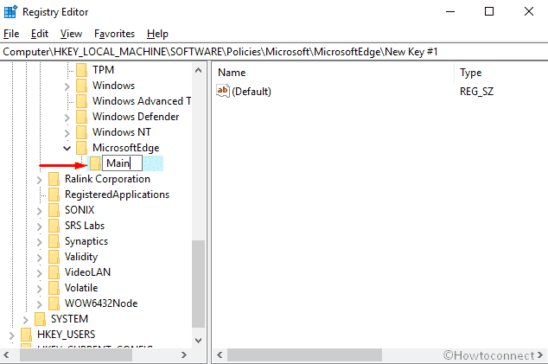Click the registry path address bar
Screen dimensions: 548x364
pos(274,52)
